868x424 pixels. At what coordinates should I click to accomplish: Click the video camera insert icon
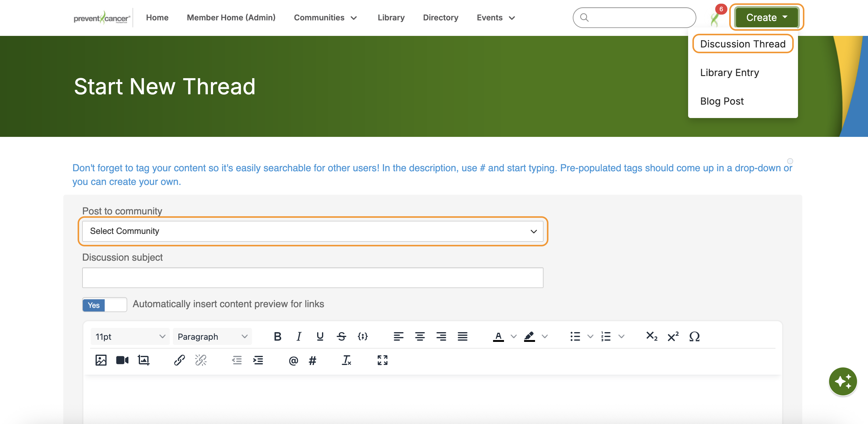122,360
